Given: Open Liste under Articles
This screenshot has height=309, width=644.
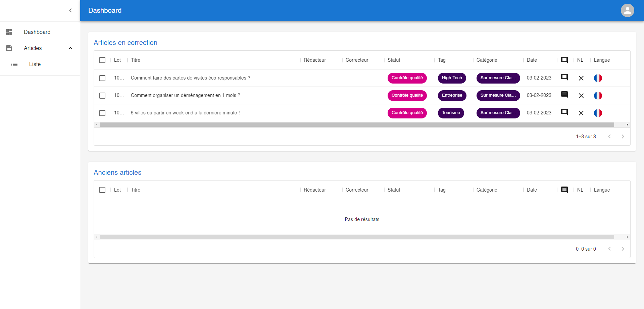Looking at the screenshot, I should pyautogui.click(x=40, y=64).
